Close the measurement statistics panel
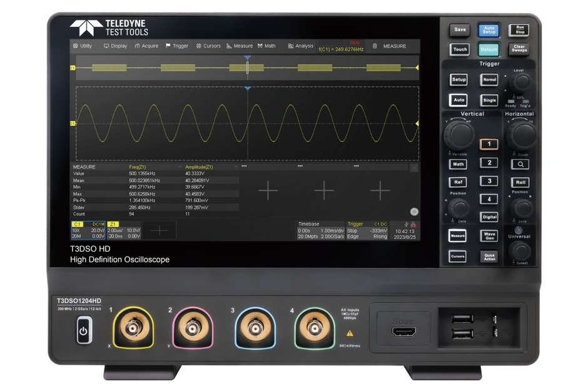This screenshot has width=588, height=392. pyautogui.click(x=414, y=168)
